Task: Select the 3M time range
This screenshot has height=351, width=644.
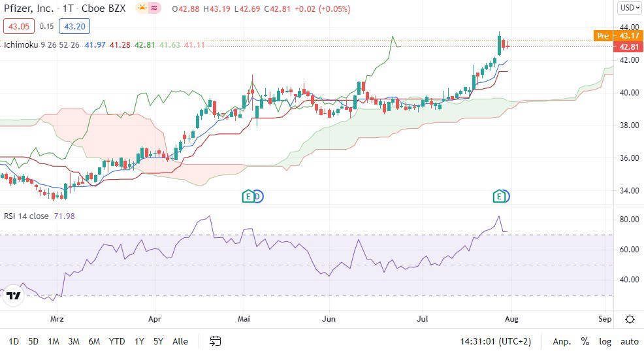Action: click(74, 341)
